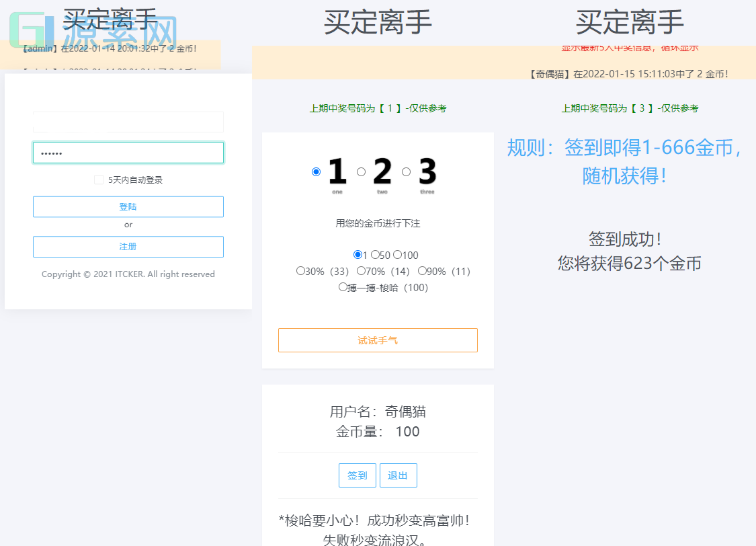Click the 登陆 login button
This screenshot has height=546, width=756.
pyautogui.click(x=128, y=206)
